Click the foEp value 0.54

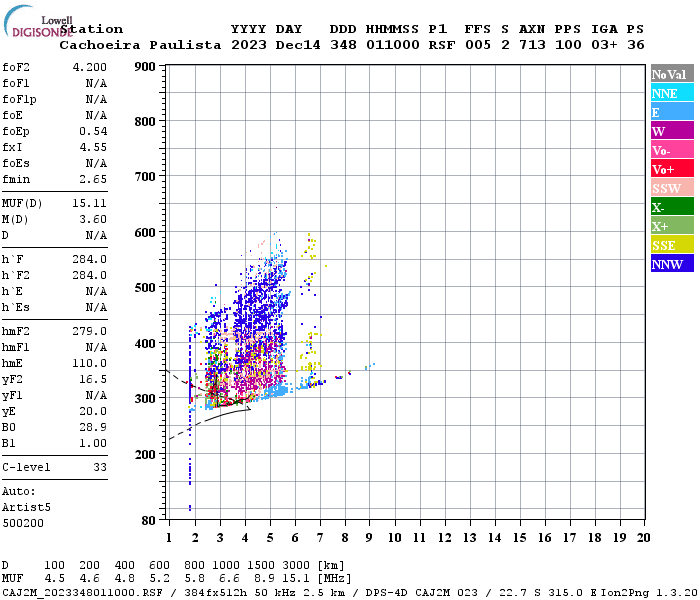point(93,131)
